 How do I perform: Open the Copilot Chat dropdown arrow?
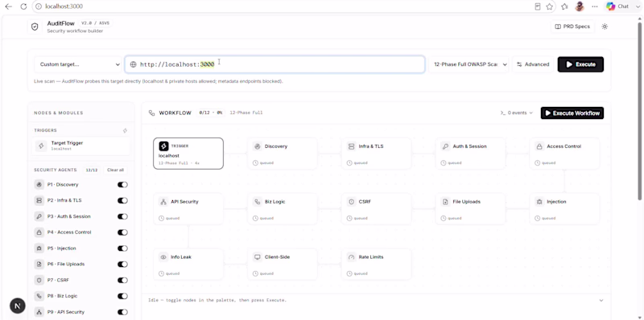(638, 6)
